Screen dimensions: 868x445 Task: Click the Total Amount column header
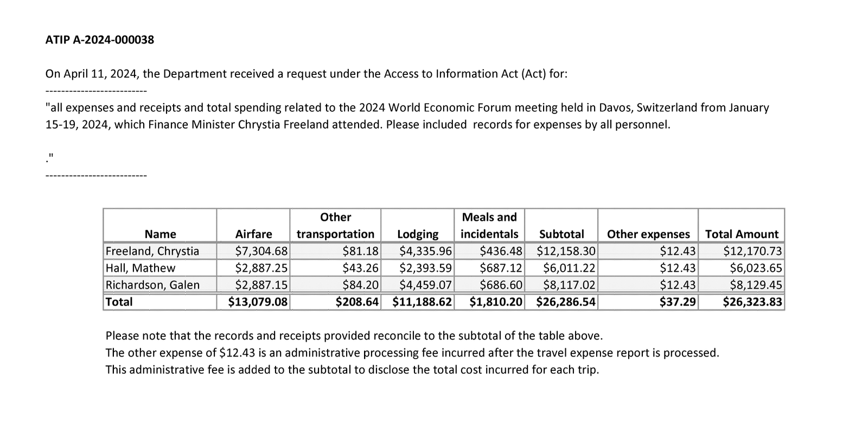pyautogui.click(x=741, y=234)
